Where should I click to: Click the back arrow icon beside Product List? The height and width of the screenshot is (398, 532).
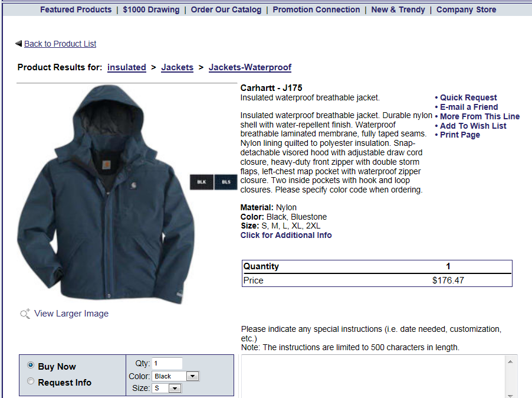click(19, 44)
